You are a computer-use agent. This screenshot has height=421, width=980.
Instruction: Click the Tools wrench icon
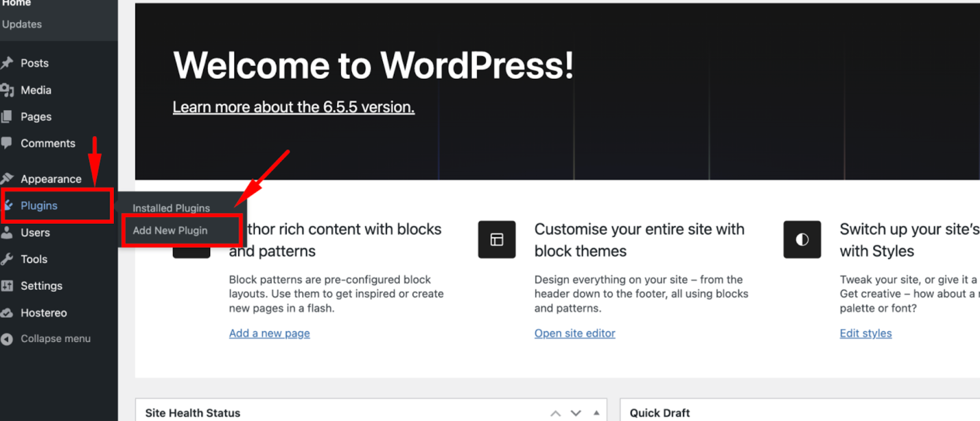tap(7, 259)
